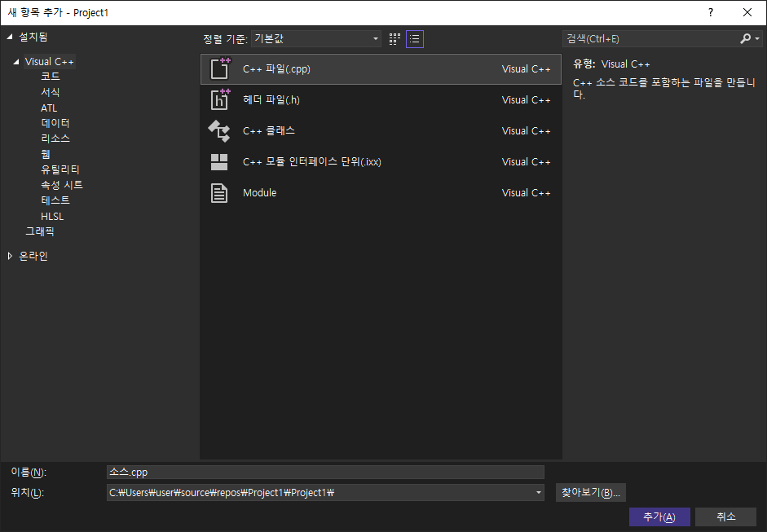Choose the C++ 모듈 인터페이스 단위(.ixx) name
Viewport: 767px width, 532px height.
[x=311, y=162]
